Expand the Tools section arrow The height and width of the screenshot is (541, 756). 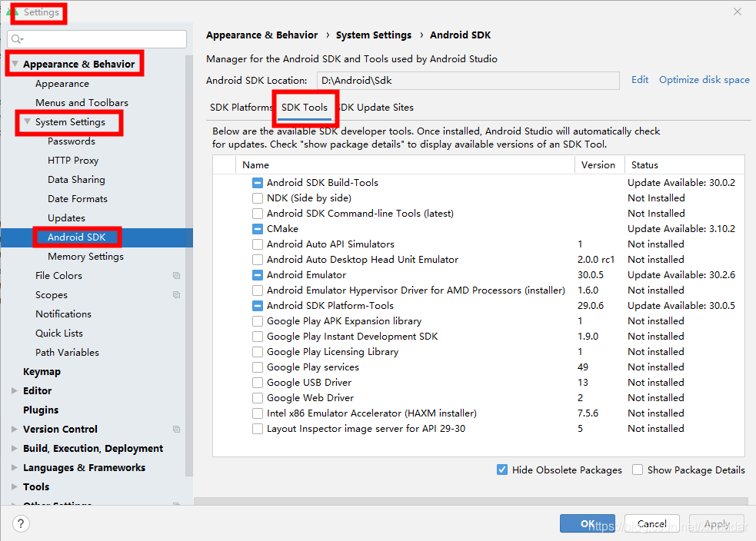coord(15,487)
